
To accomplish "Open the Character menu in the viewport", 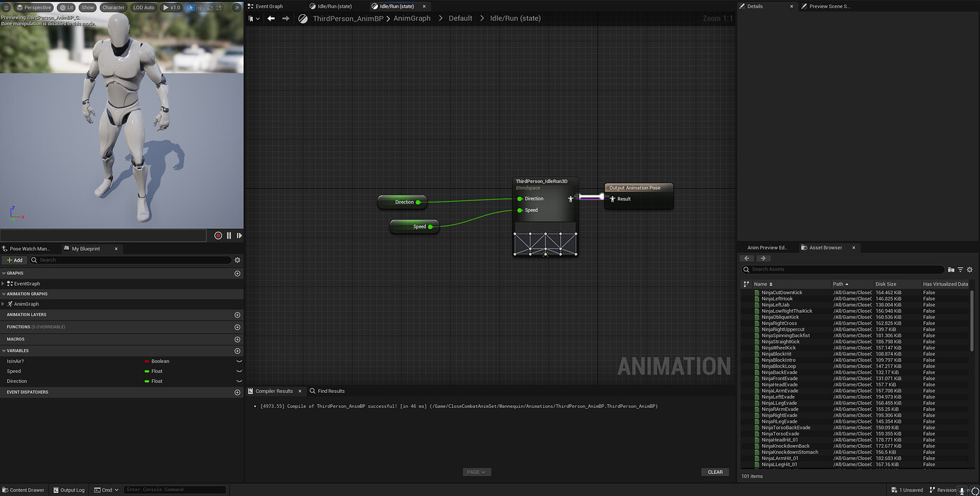I will tap(113, 7).
